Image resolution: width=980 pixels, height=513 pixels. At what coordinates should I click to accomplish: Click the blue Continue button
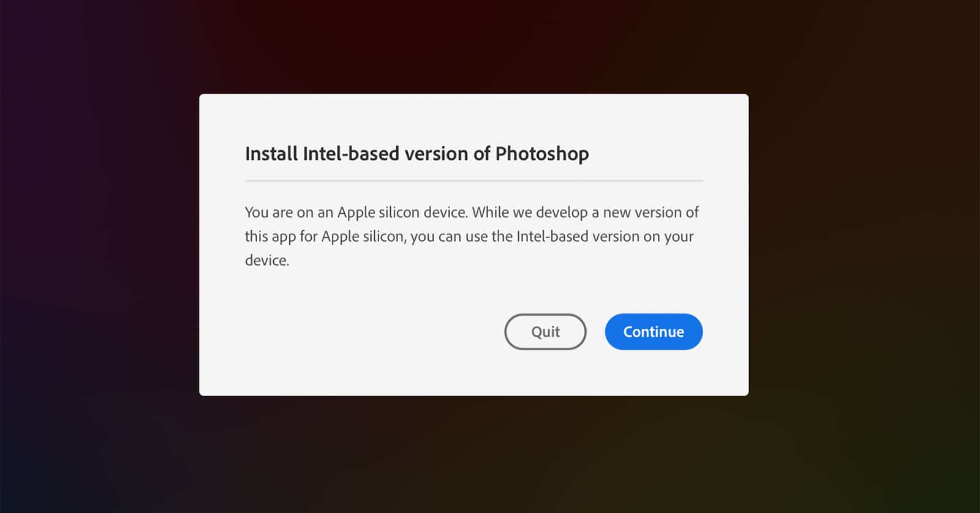click(654, 332)
